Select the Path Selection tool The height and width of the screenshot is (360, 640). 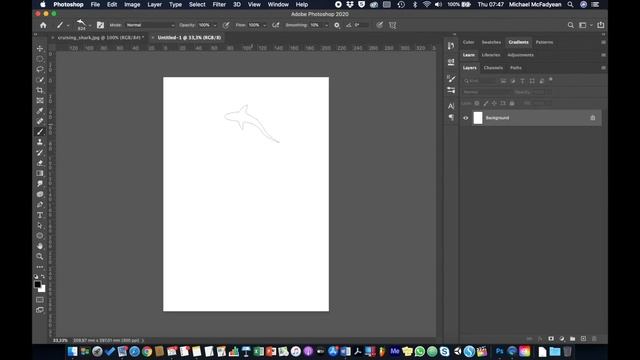40,225
